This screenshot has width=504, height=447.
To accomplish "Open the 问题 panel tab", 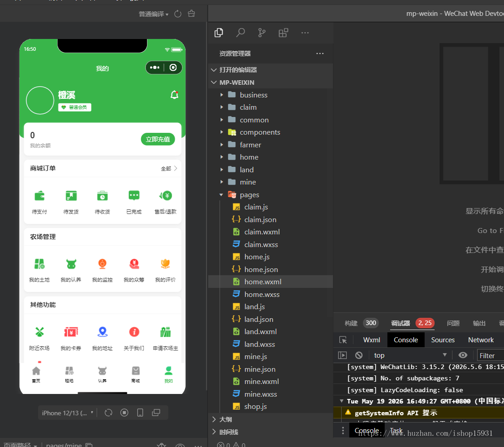I will tap(453, 323).
